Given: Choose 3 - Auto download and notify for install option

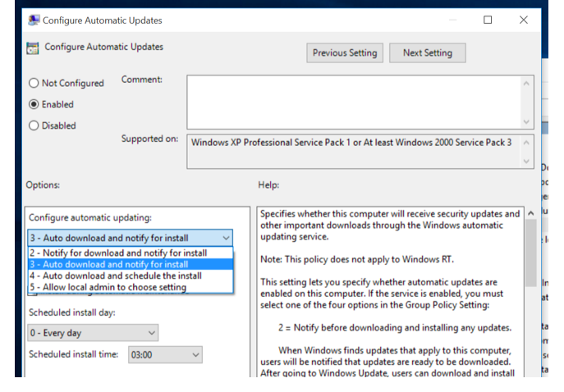Looking at the screenshot, I should [x=131, y=264].
